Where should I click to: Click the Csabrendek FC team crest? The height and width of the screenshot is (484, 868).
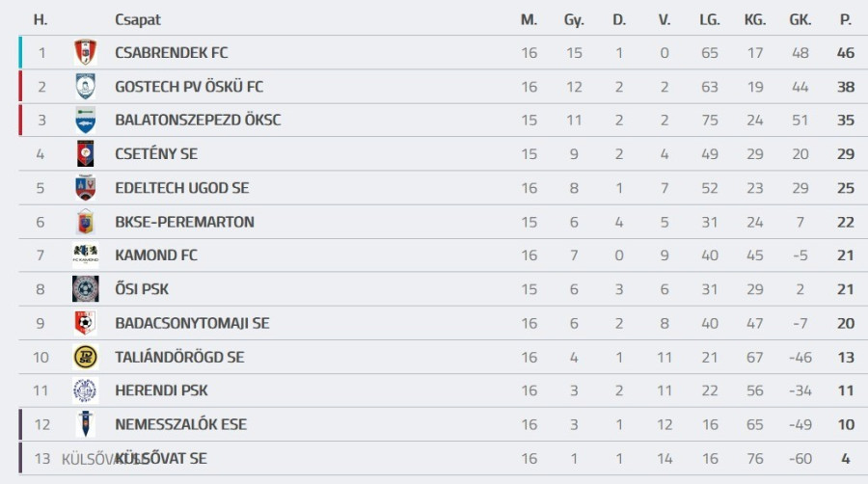[86, 53]
